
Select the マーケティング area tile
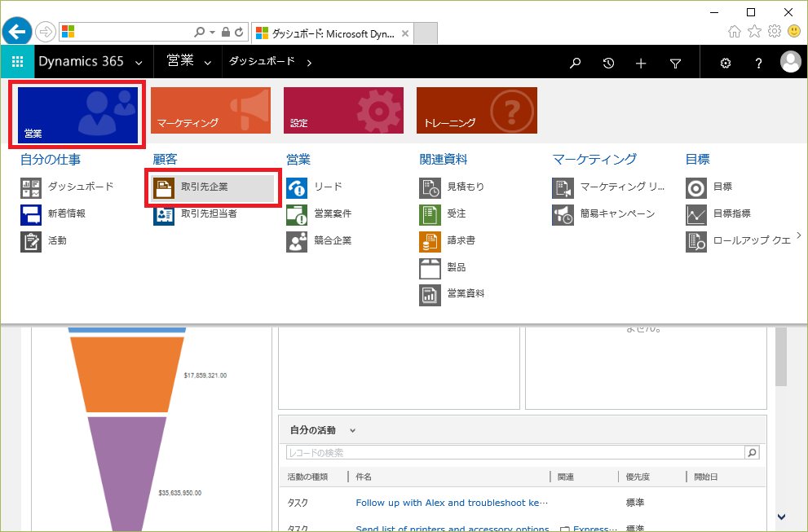[210, 110]
